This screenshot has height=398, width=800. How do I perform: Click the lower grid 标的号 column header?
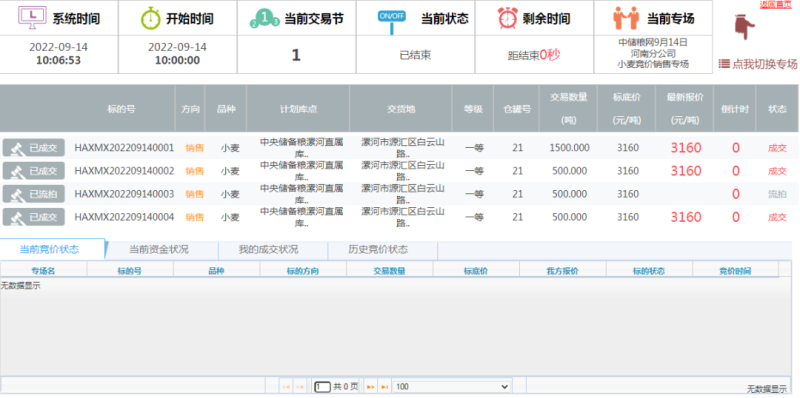[x=130, y=271]
